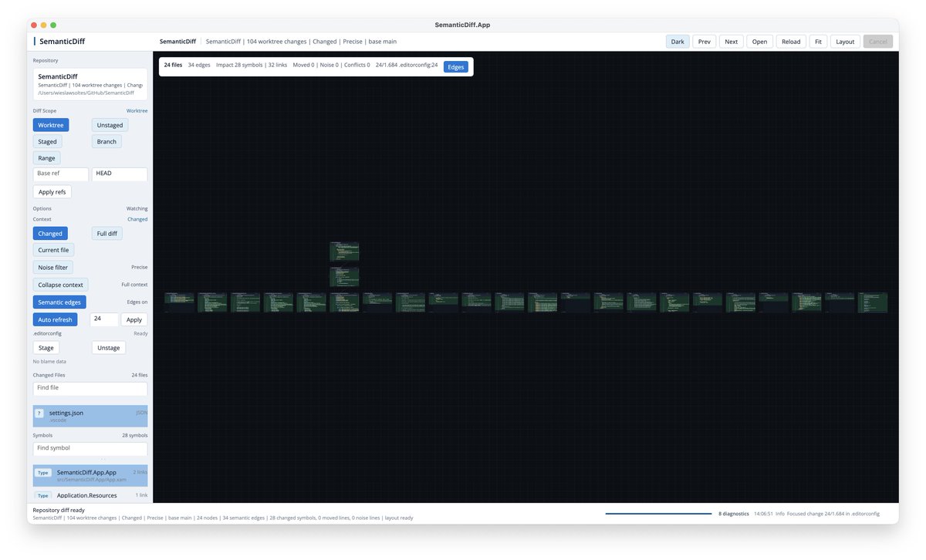Screen dimensions: 926x560
Task: Choose the Current file context option
Action: pyautogui.click(x=53, y=250)
